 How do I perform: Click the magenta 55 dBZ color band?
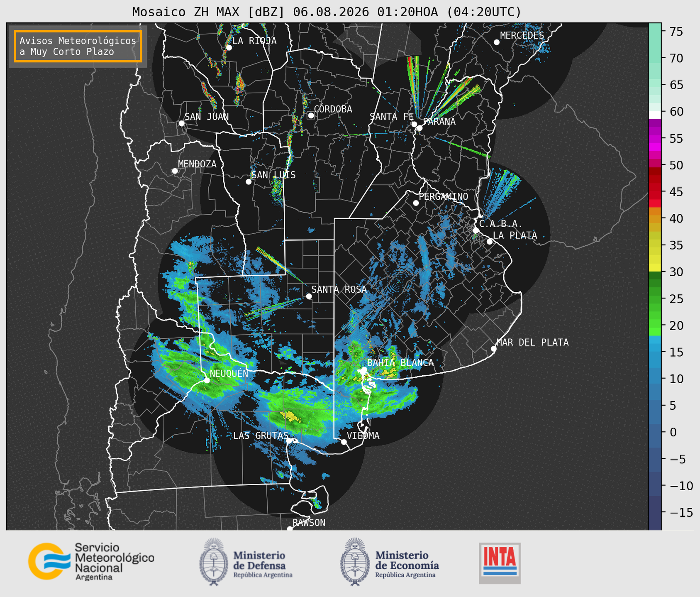tap(655, 138)
